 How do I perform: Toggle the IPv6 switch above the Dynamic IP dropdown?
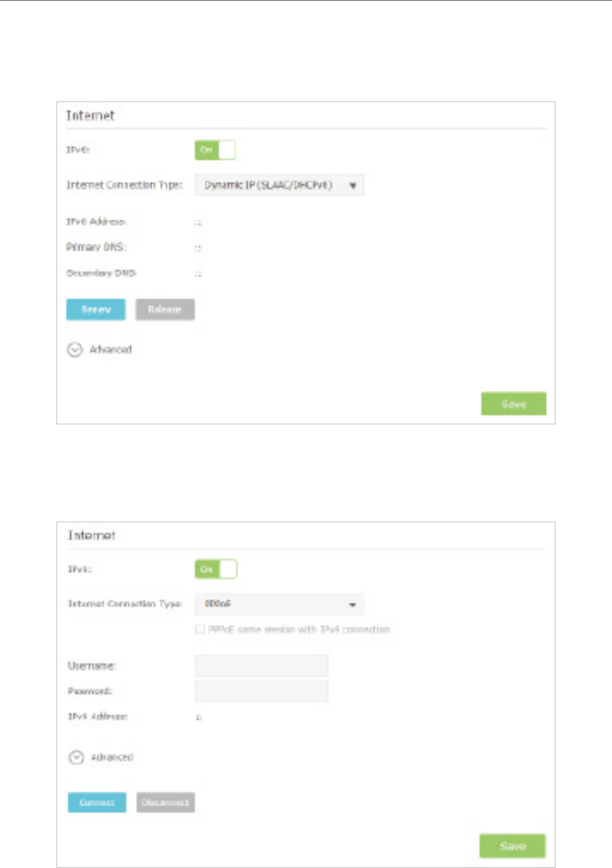pos(214,150)
